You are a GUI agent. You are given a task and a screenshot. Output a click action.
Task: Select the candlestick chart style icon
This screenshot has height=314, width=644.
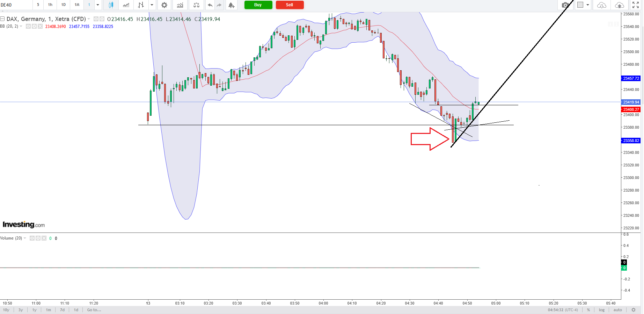click(111, 5)
